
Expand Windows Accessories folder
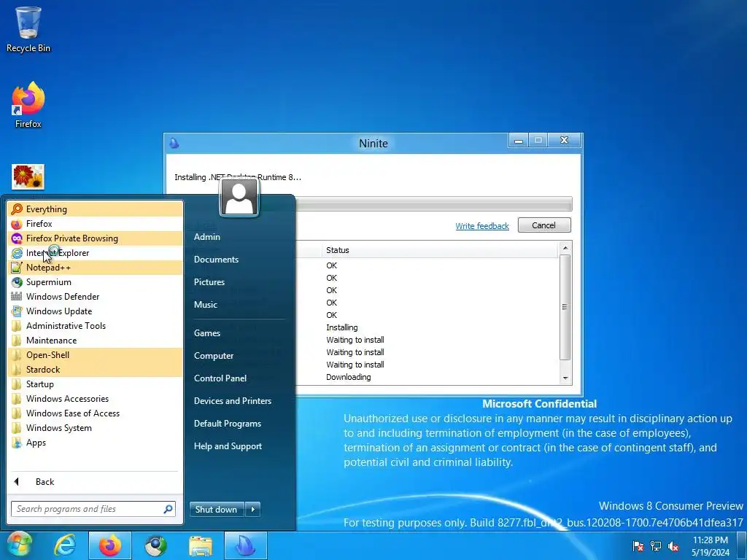96,399
